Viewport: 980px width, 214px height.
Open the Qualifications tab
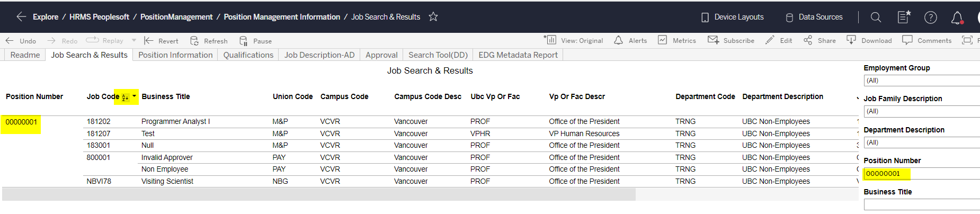click(248, 55)
